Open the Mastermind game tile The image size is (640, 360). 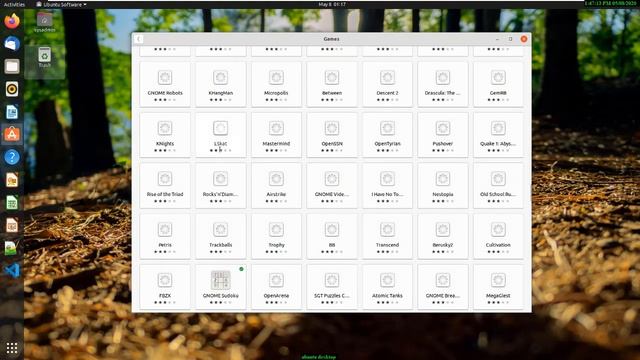tap(276, 135)
